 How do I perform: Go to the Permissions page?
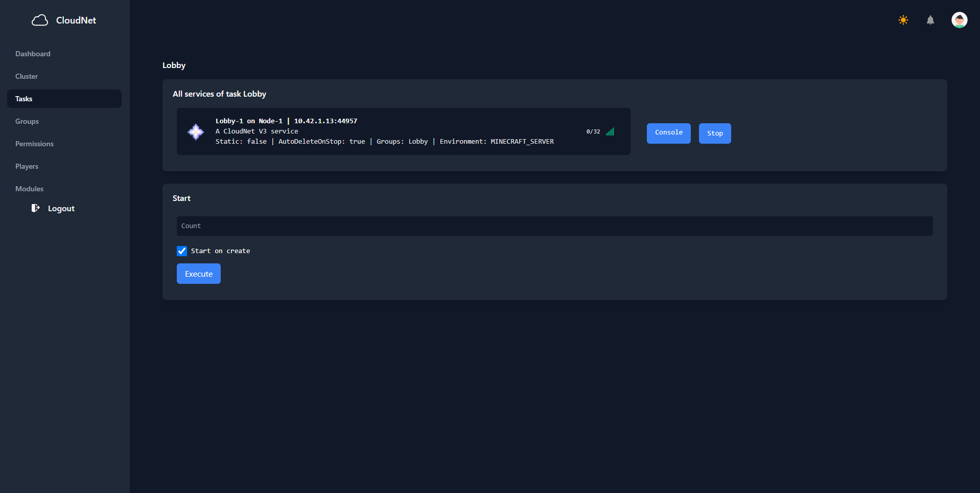[x=34, y=144]
